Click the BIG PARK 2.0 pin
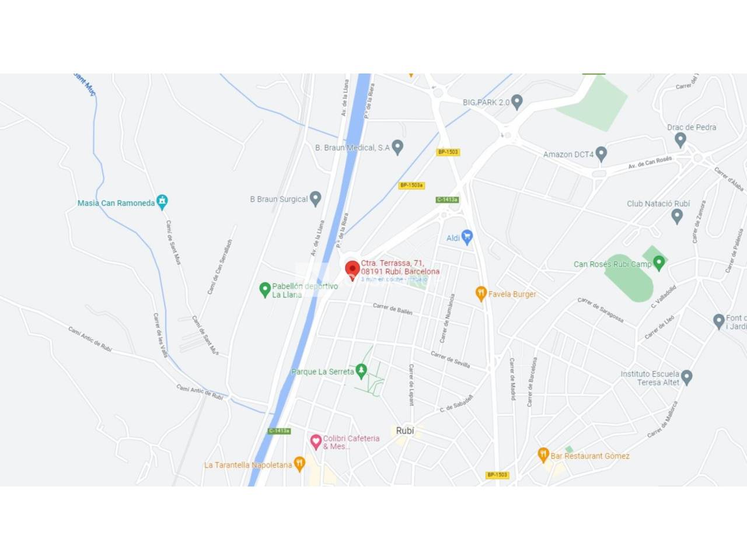 [516, 101]
